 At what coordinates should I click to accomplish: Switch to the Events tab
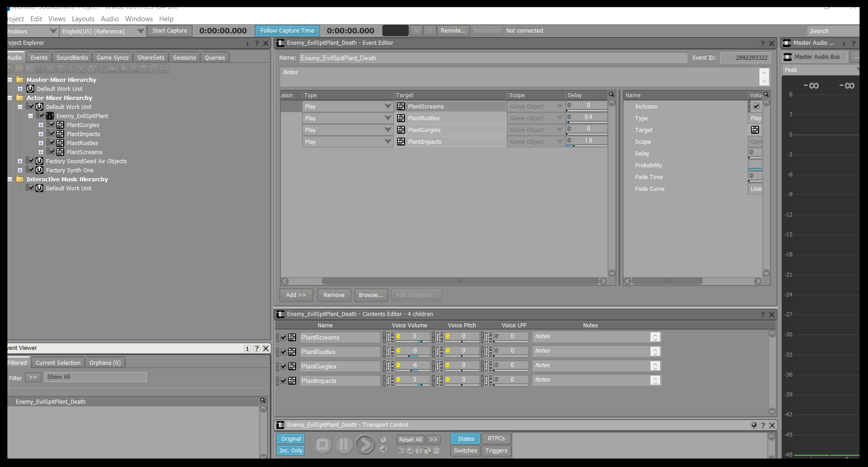click(x=39, y=58)
